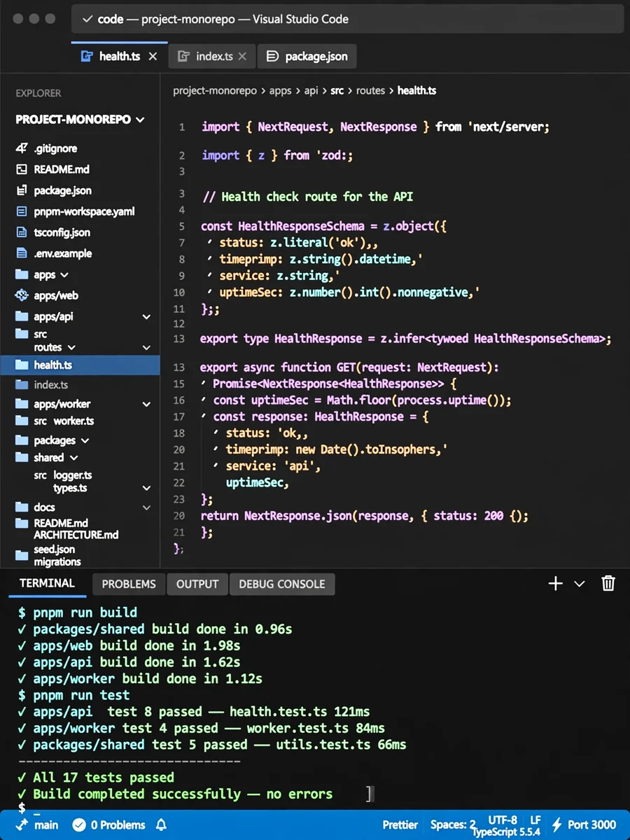Click TypeScript 5.5.4 version status item
This screenshot has width=630, height=840.
point(505,832)
